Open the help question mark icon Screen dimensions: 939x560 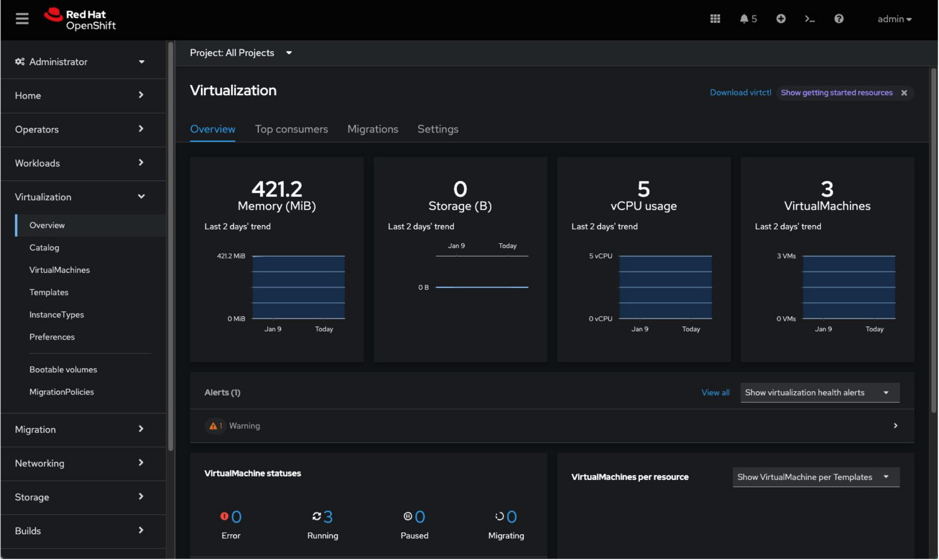tap(838, 18)
